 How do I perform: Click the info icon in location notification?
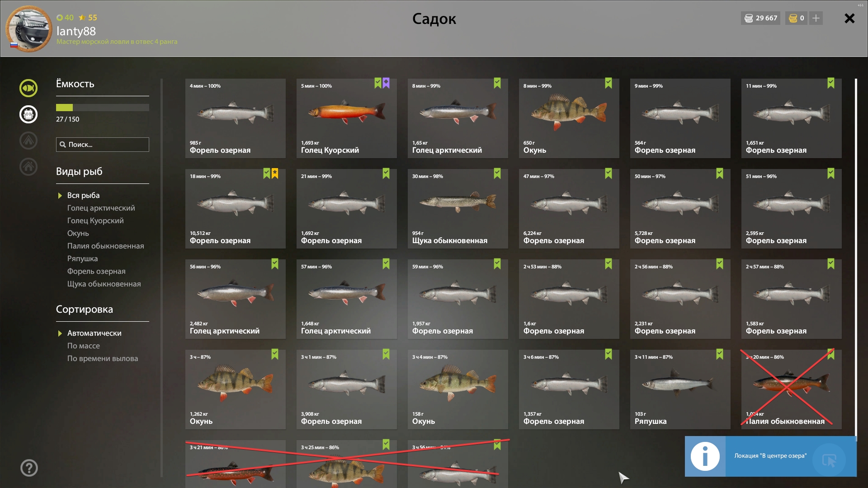705,456
